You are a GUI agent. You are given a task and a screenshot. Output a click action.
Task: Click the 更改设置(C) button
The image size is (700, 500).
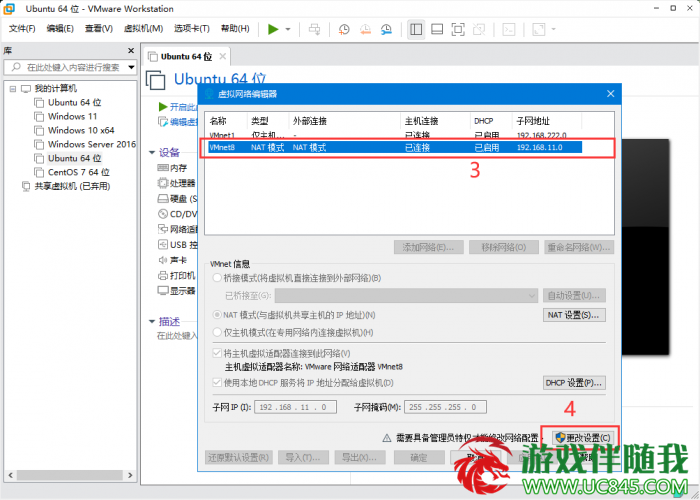[583, 437]
